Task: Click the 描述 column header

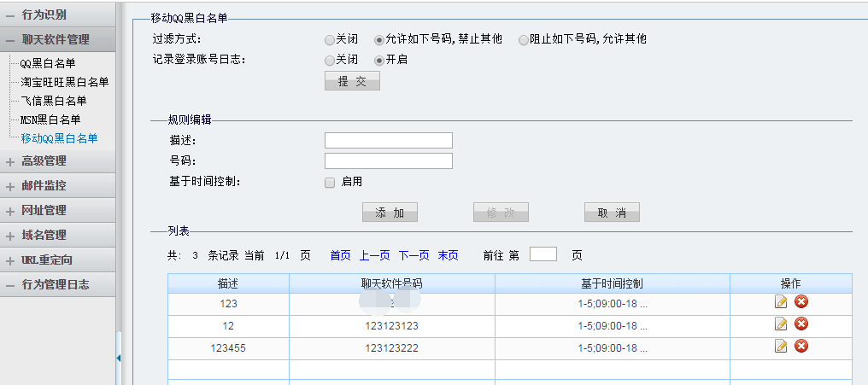Action: [x=228, y=283]
